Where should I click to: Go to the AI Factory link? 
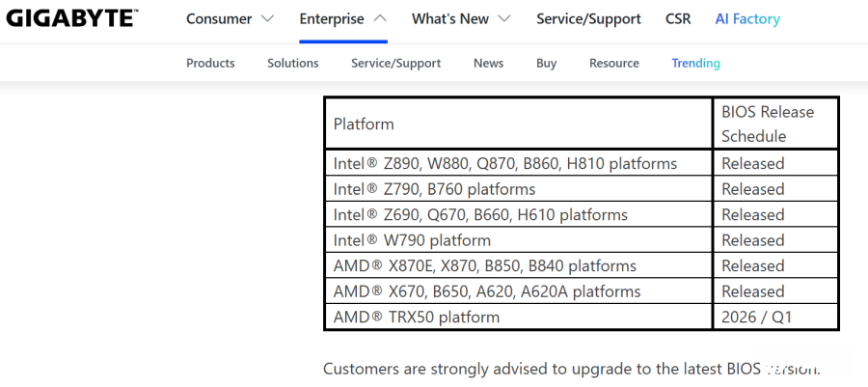click(747, 19)
